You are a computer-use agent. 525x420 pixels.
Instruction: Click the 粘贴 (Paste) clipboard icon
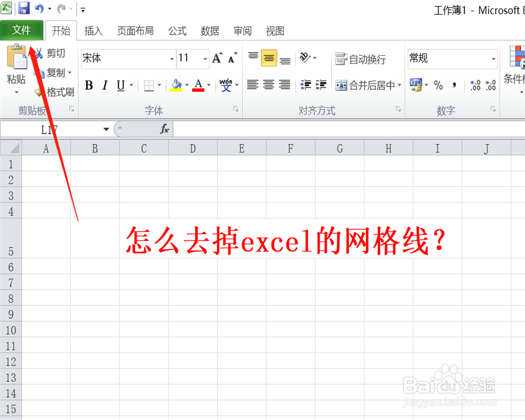coord(16,57)
